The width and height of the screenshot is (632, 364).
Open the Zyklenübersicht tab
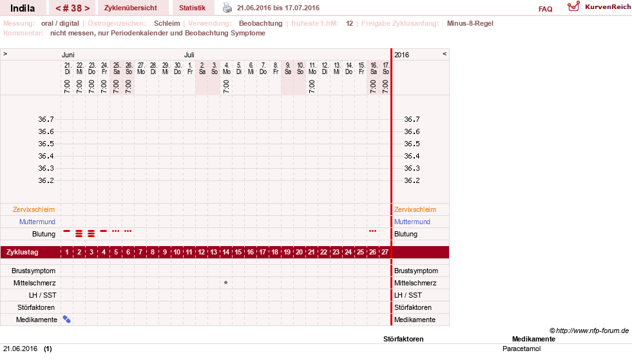[131, 8]
